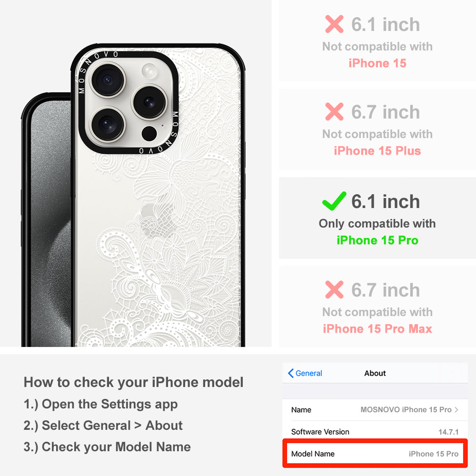This screenshot has width=476, height=476.
Task: Click the right-side camera lens
Action: 149,102
